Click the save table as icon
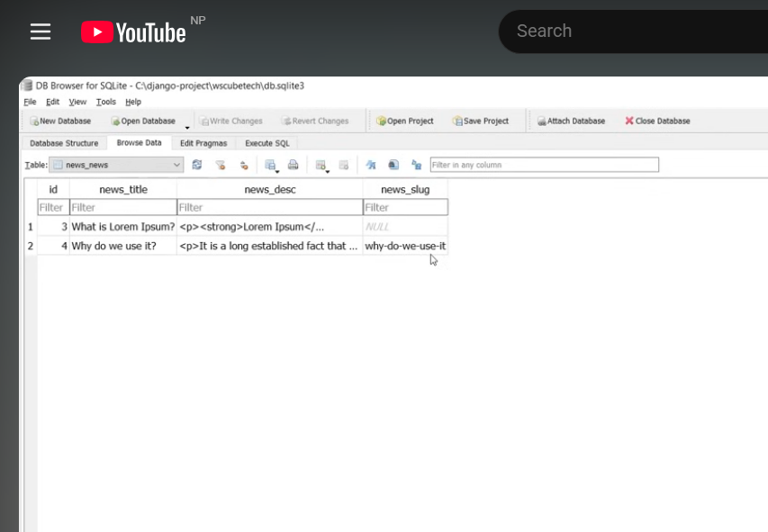Image resolution: width=768 pixels, height=532 pixels. coord(270,165)
